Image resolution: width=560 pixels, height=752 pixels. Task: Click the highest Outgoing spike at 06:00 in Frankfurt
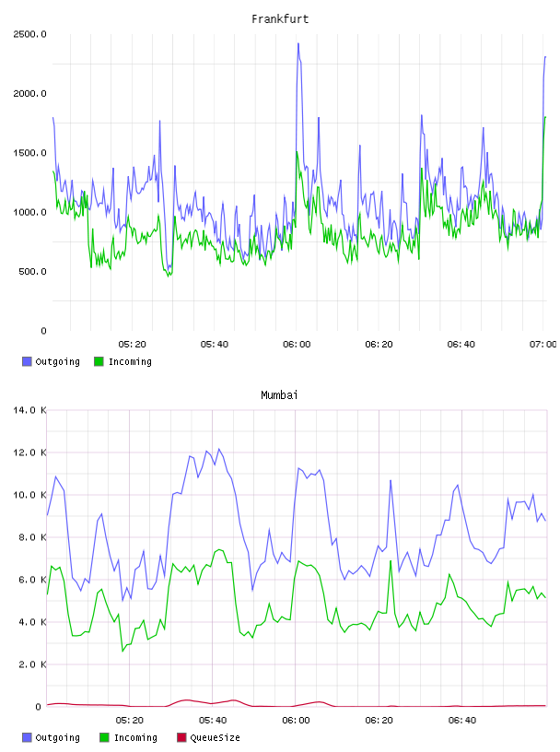(298, 44)
